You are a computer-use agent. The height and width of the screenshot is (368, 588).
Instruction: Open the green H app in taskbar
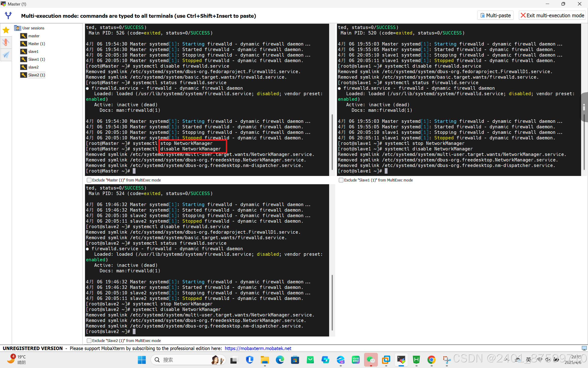[416, 360]
